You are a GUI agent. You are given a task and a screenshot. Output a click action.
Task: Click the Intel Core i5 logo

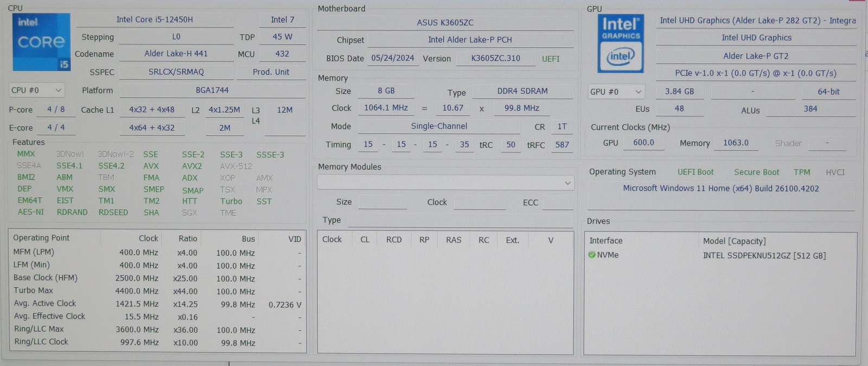point(41,42)
